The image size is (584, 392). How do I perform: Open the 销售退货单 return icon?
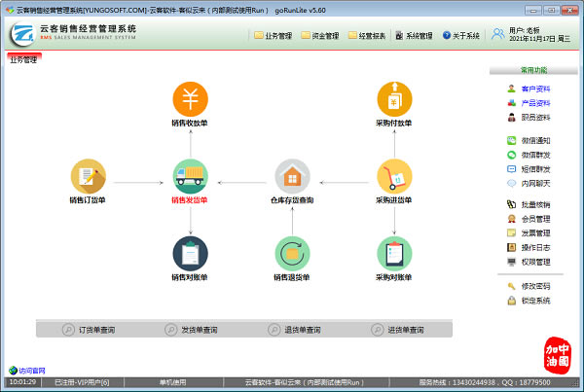[x=292, y=254]
